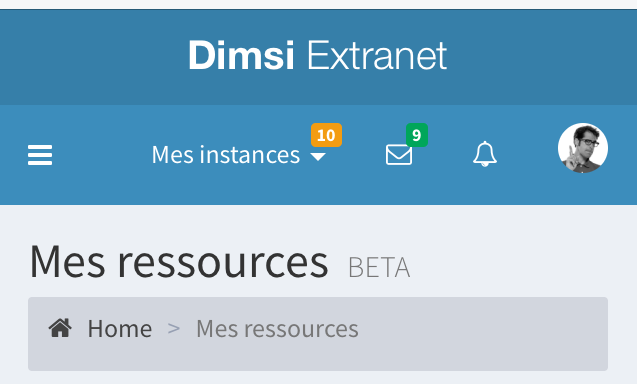Click the dark blue header band

click(x=540, y=57)
